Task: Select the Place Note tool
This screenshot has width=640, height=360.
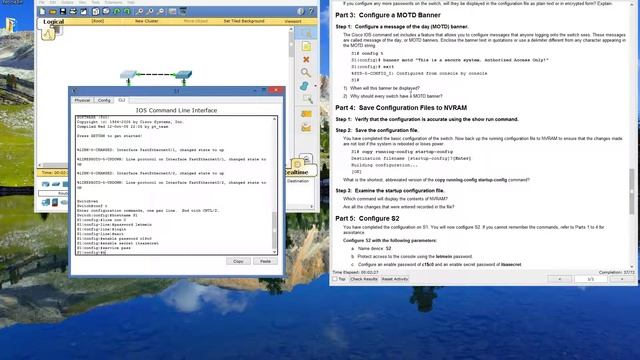Action: point(306,46)
